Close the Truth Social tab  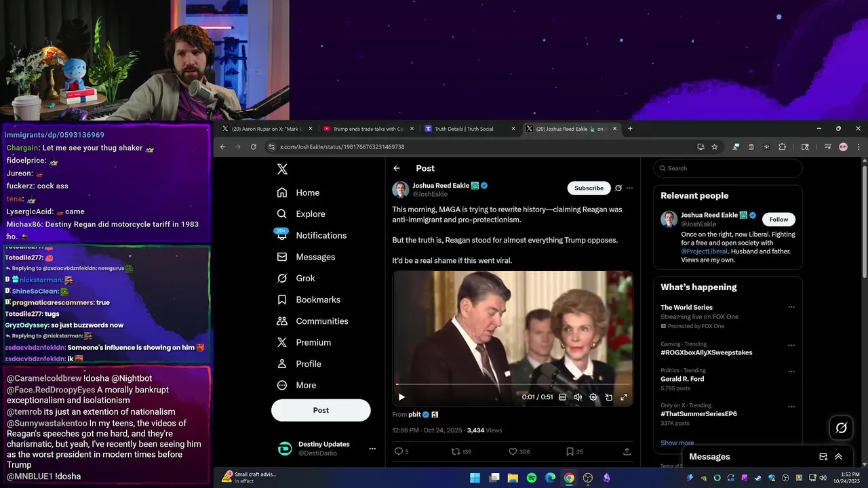coord(513,129)
